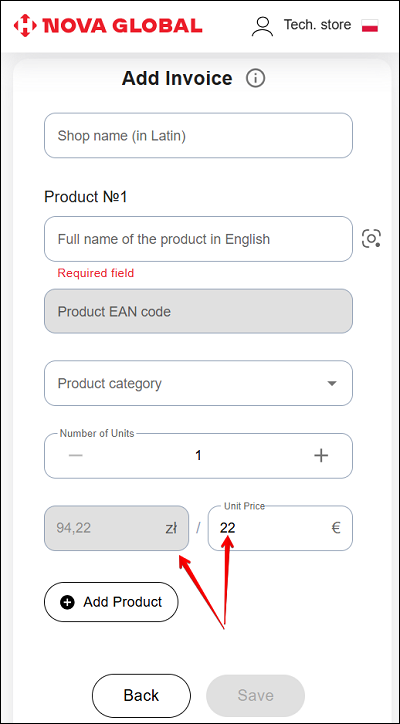Click the Number of Units value

coord(198,456)
